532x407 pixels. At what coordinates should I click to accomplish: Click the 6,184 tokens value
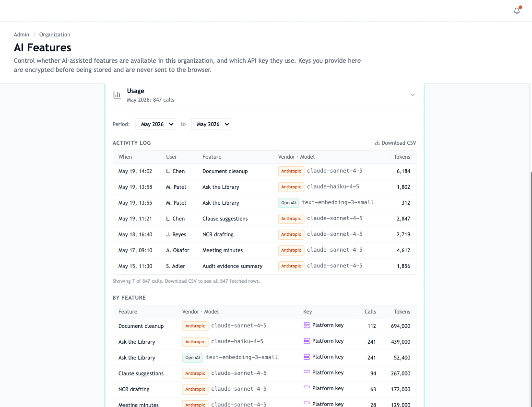tap(403, 171)
